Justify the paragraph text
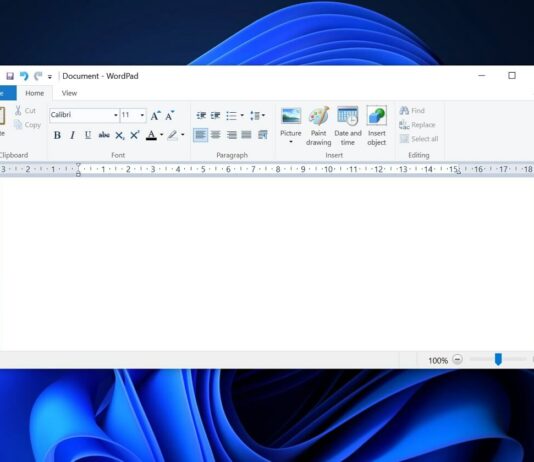 pos(246,135)
